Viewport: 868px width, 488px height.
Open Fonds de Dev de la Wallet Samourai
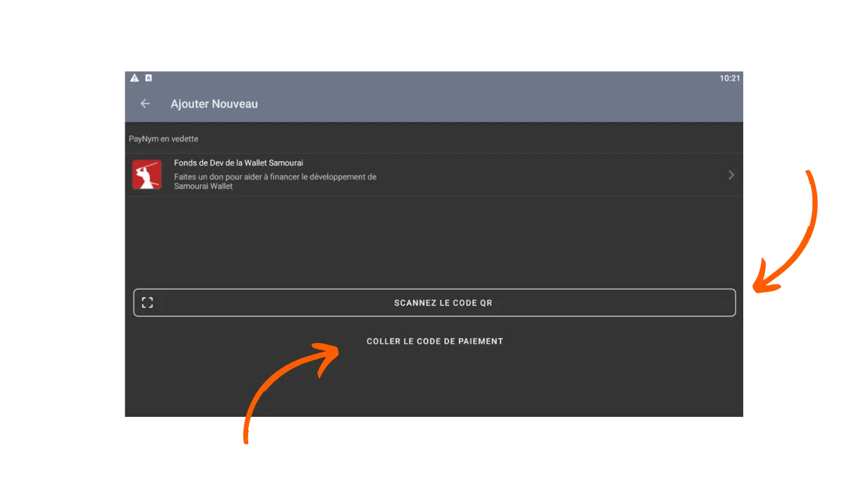pyautogui.click(x=238, y=163)
